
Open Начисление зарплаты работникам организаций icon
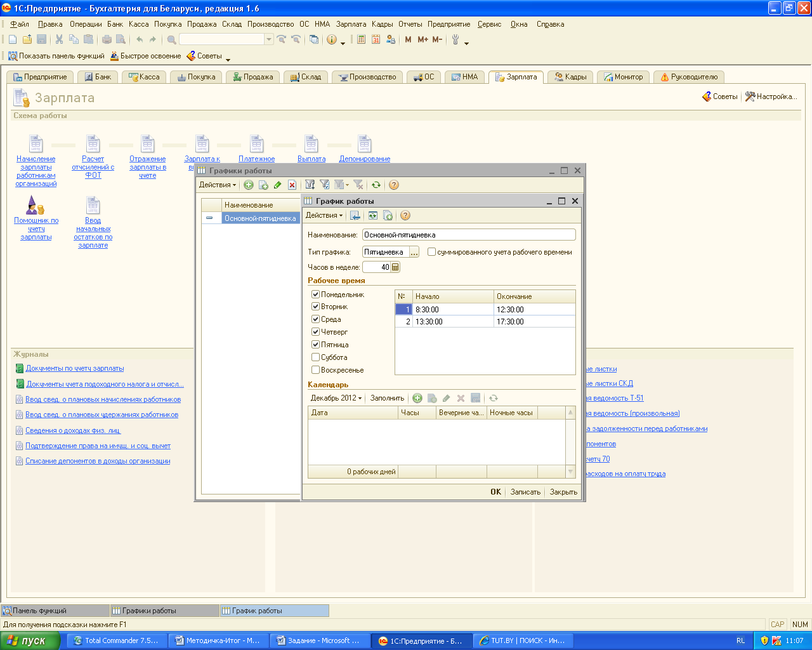tap(36, 143)
